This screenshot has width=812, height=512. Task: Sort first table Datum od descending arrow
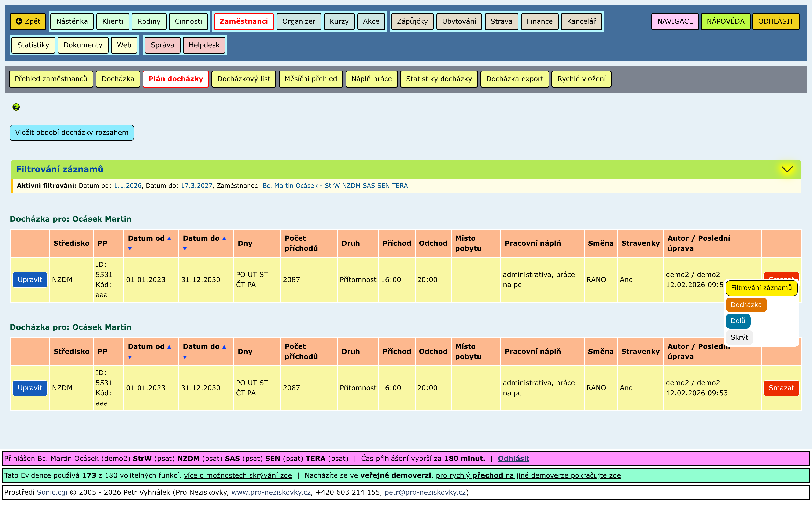tap(130, 249)
